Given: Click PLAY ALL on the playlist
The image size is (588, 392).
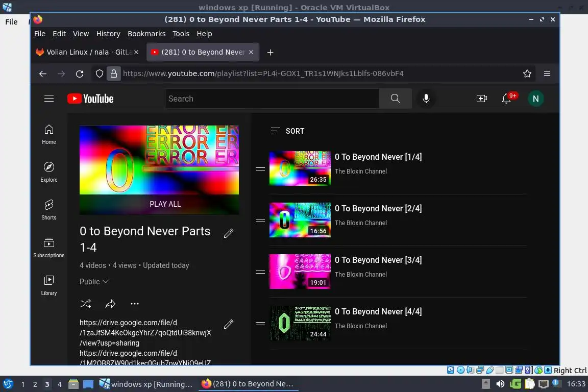Looking at the screenshot, I should [x=165, y=204].
